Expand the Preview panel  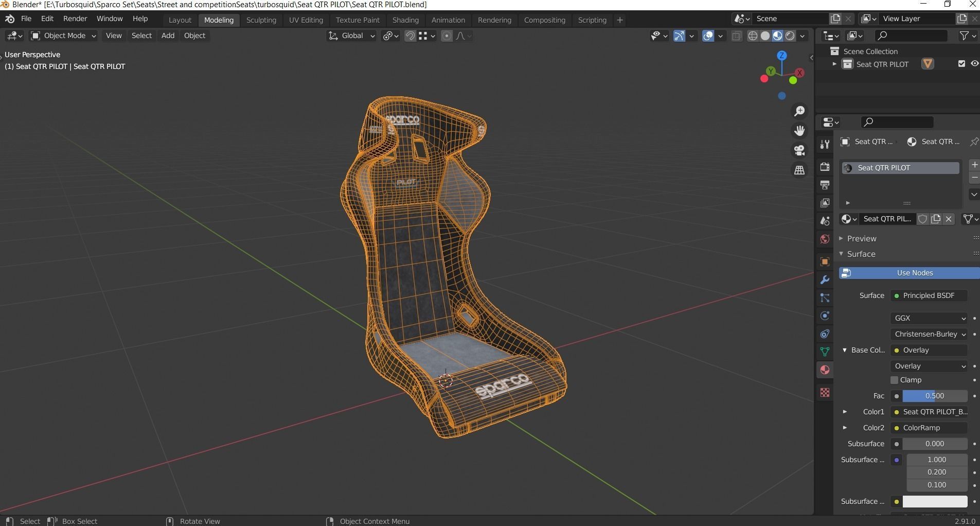pos(841,238)
